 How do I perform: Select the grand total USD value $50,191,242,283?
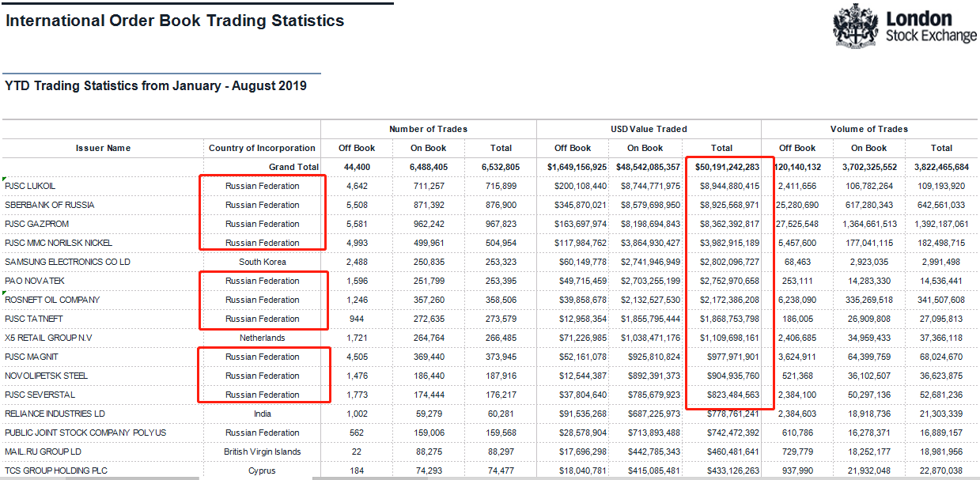pos(727,167)
